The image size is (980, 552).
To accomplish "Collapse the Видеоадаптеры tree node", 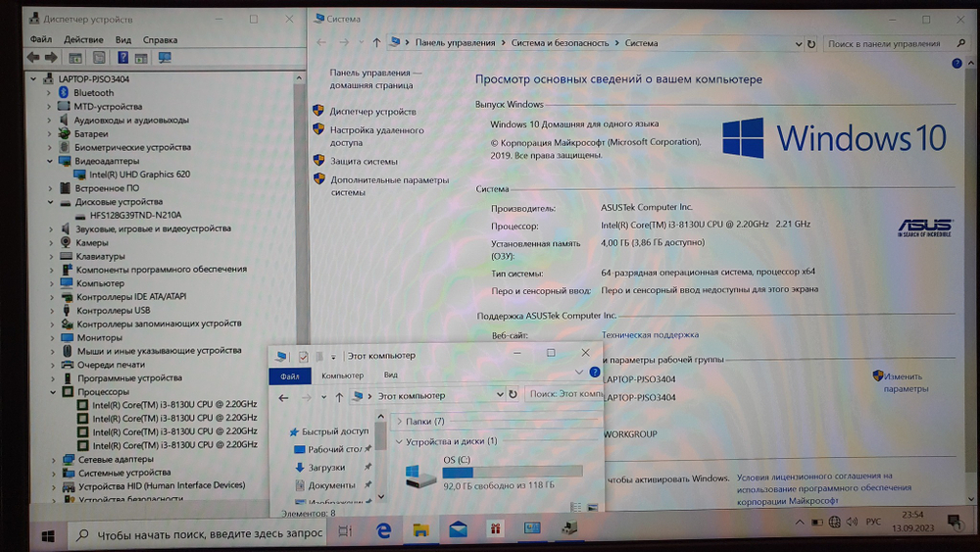I will point(50,161).
